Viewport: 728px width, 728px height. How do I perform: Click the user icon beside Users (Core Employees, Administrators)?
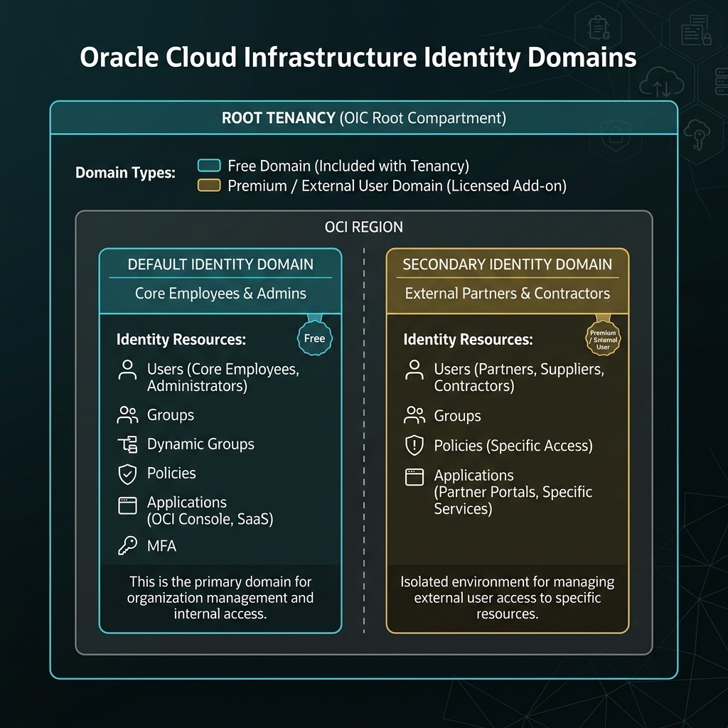tap(127, 370)
